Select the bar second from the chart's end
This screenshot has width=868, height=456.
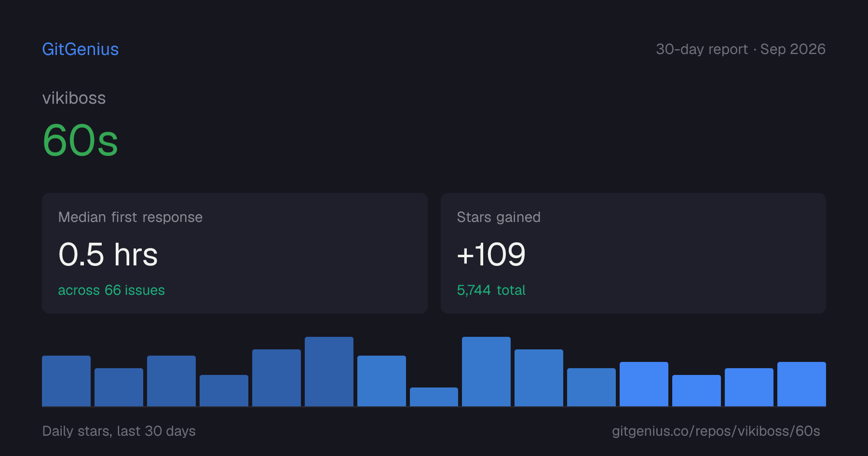(749, 387)
